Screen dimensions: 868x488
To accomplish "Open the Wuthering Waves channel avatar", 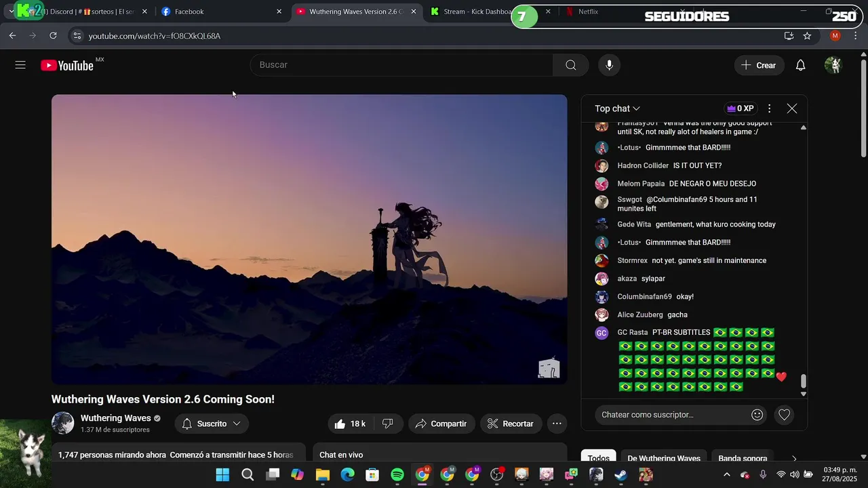I will click(x=62, y=423).
